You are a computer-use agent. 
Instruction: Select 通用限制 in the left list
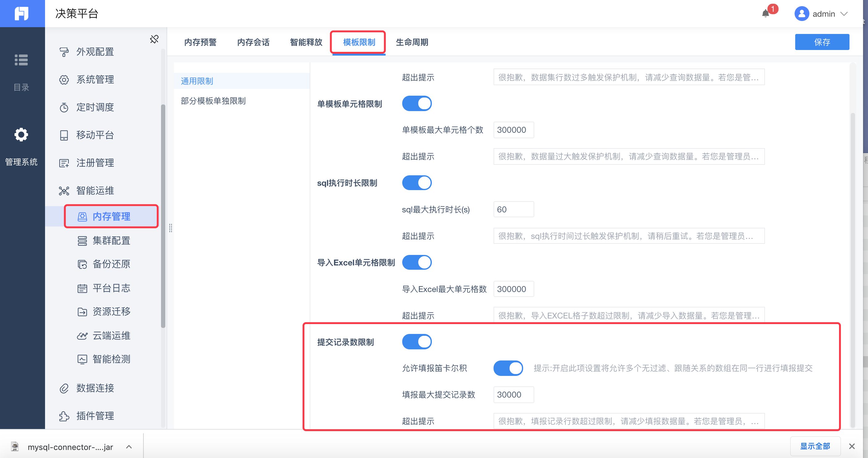[242, 81]
